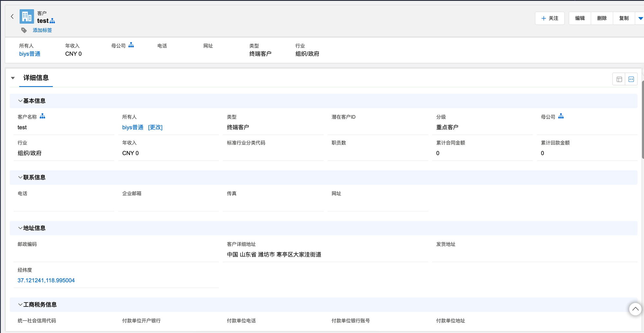Click the scroll-to-top round button

[x=635, y=309]
